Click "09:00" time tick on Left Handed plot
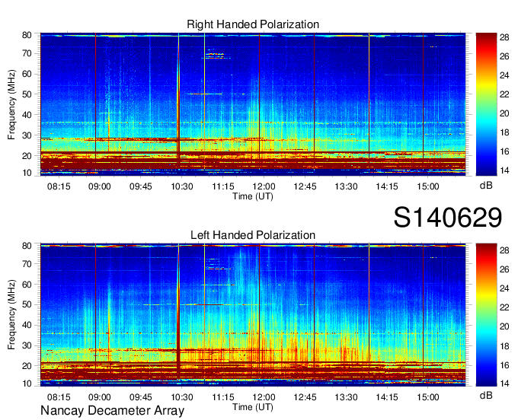Screen dimensions: 518x420 tap(100, 396)
